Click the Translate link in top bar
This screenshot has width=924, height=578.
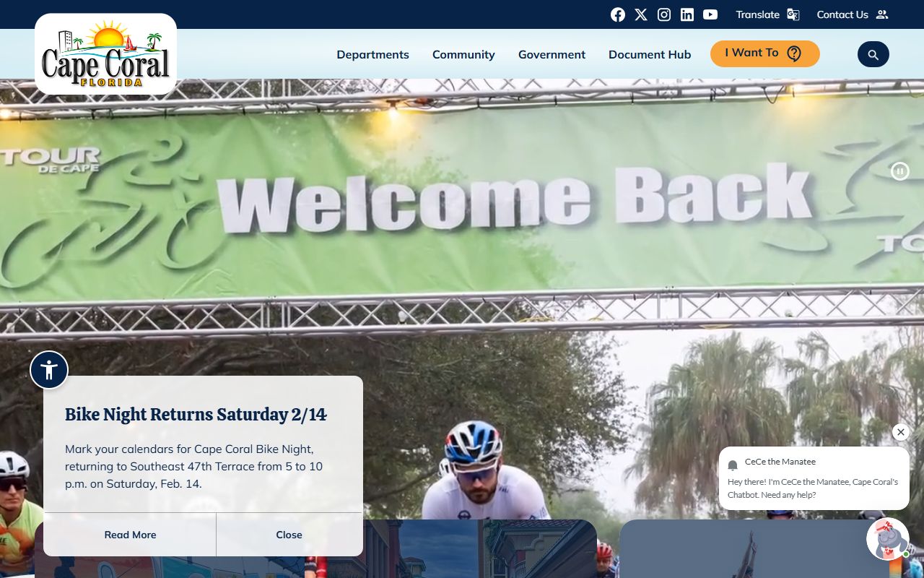[x=757, y=14]
